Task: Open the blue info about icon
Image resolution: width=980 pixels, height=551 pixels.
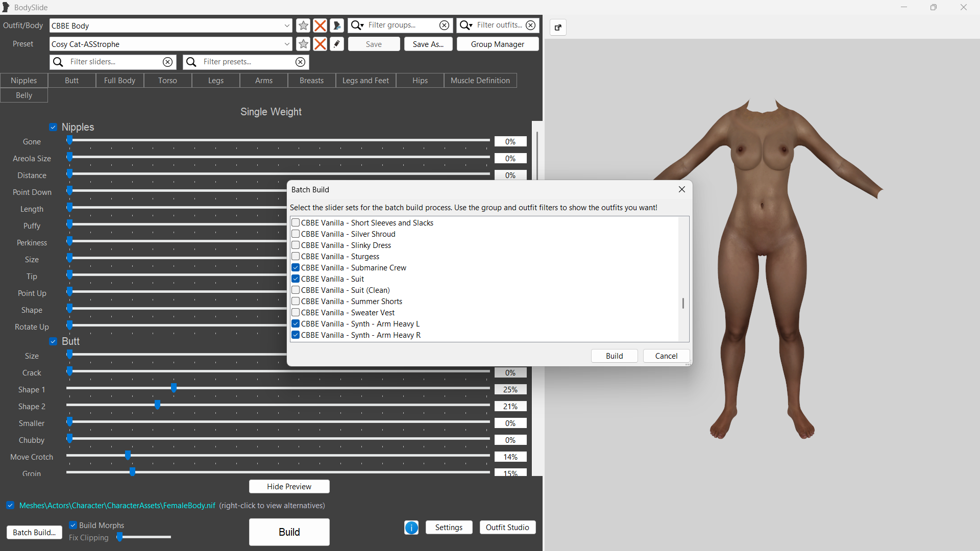Action: [411, 528]
